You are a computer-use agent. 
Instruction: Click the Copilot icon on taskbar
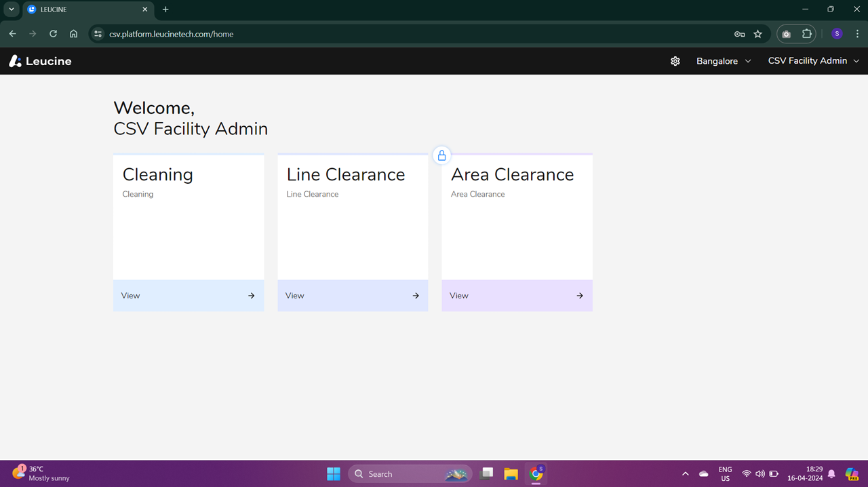point(852,474)
